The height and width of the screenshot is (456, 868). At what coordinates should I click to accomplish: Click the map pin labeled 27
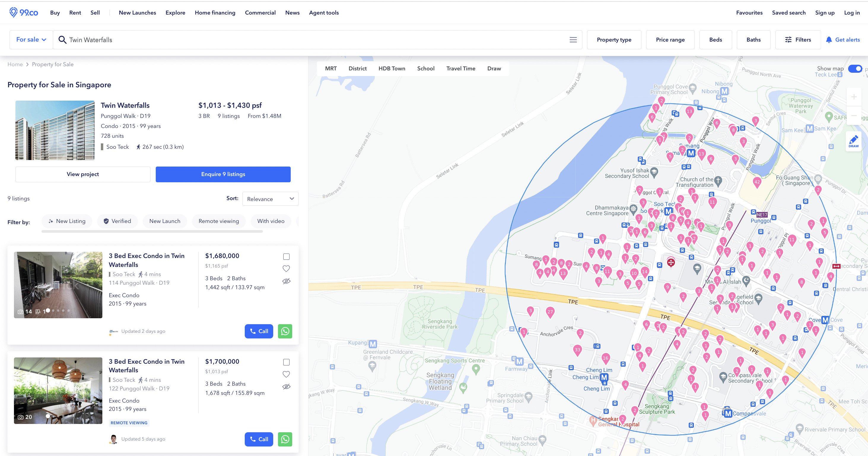[x=550, y=312]
